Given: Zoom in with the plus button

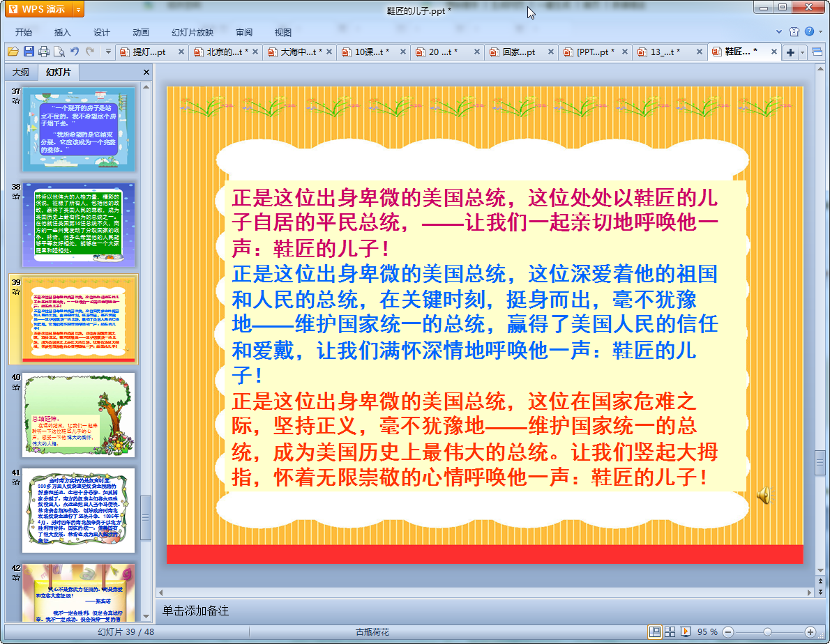Looking at the screenshot, I should pyautogui.click(x=810, y=632).
